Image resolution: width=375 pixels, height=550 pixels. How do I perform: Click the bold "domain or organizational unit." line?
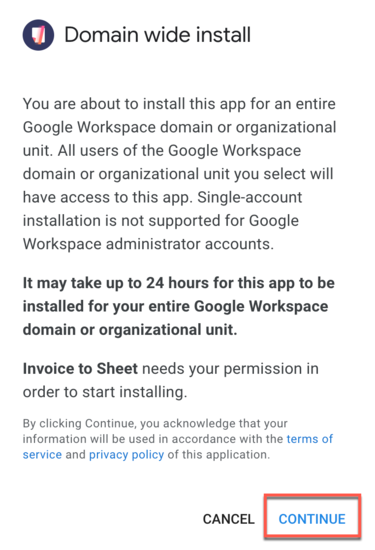(130, 330)
